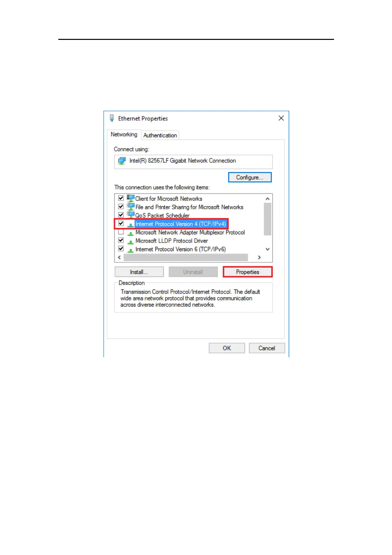This screenshot has height=555, width=392.
Task: Click the Intel network adapter icon
Action: click(x=122, y=161)
